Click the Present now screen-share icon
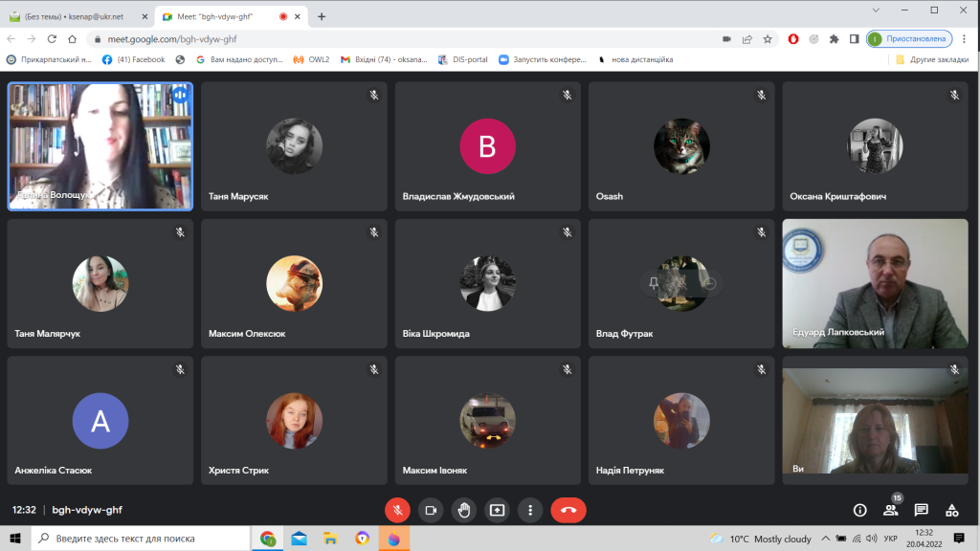The image size is (980, 551). 497,510
